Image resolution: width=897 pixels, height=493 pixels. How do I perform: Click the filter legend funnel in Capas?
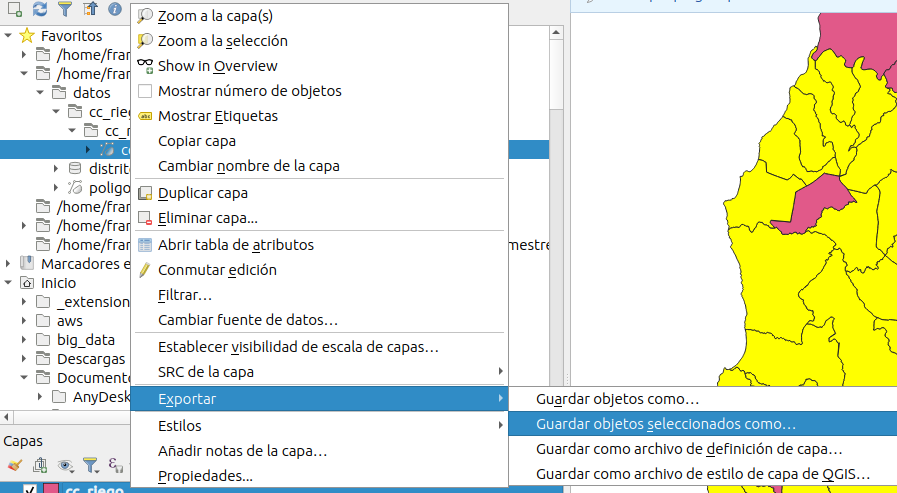(91, 465)
